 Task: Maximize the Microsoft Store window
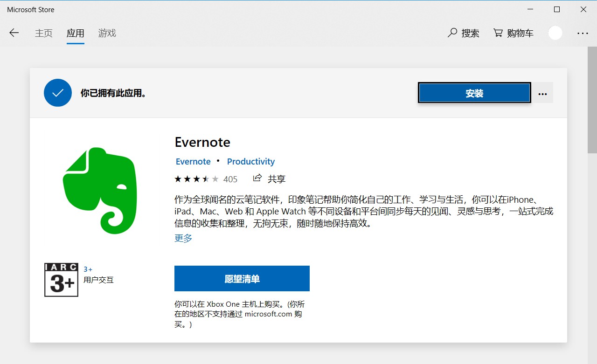(x=557, y=9)
